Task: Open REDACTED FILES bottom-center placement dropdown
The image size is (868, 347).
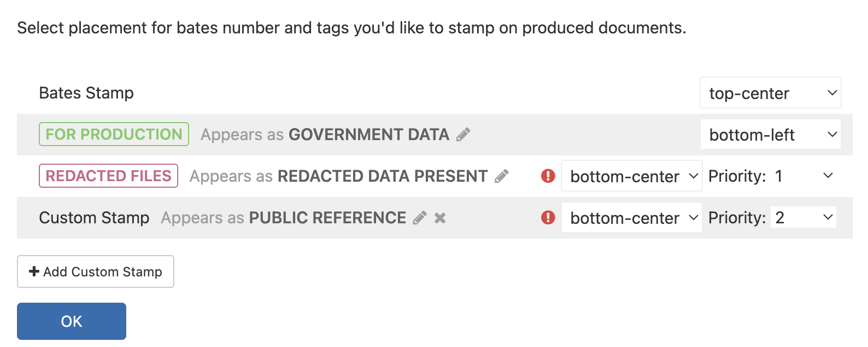Action: click(631, 176)
